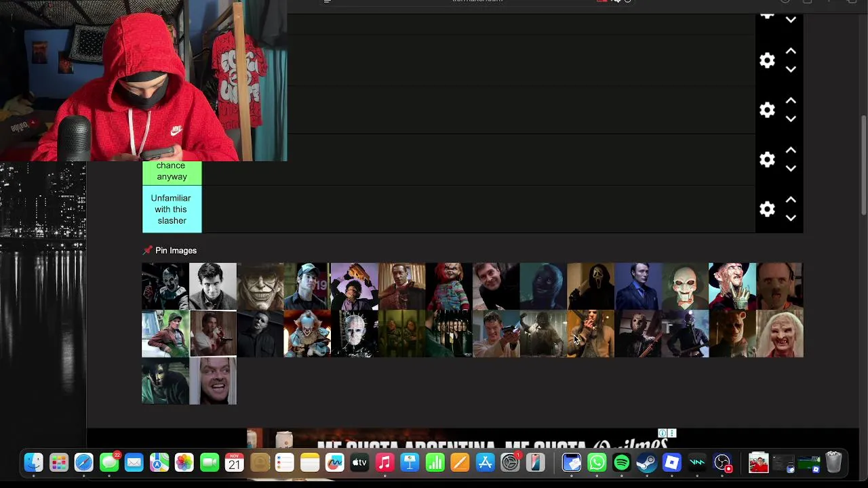Open Steam from the dock

coord(647,463)
